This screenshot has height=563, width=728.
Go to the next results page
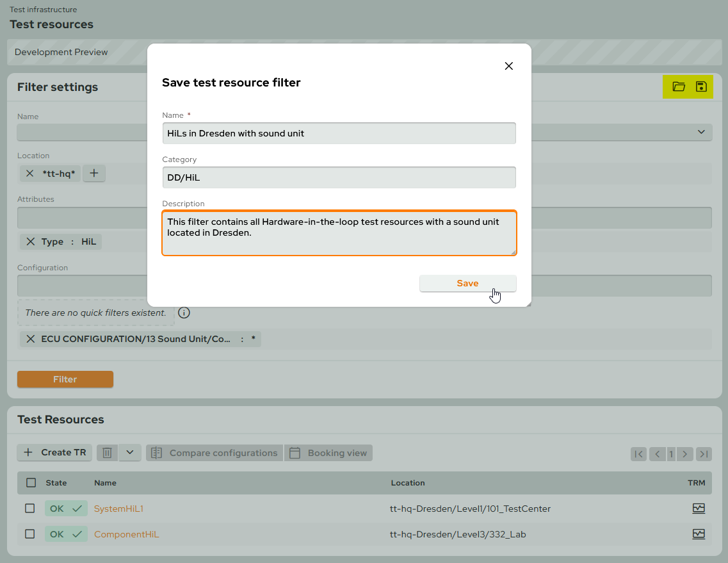[x=685, y=454]
